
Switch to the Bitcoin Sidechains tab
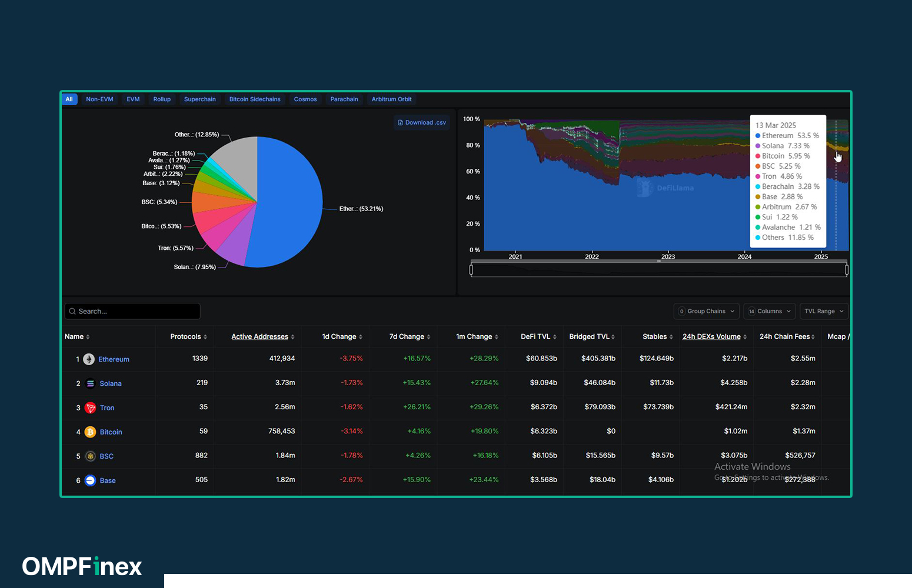[x=255, y=99]
